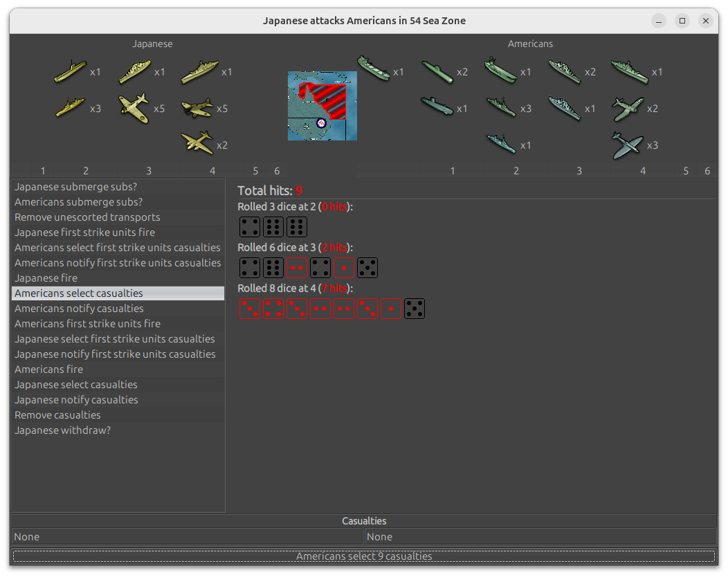Viewport: 728px width, 577px height.
Task: Click the first die rolled at 2
Action: click(249, 227)
